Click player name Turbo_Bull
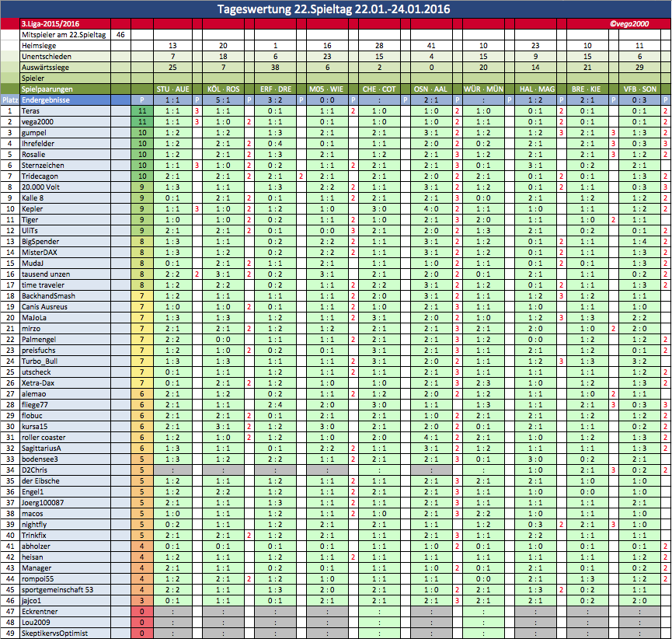672x639 pixels. click(x=40, y=361)
